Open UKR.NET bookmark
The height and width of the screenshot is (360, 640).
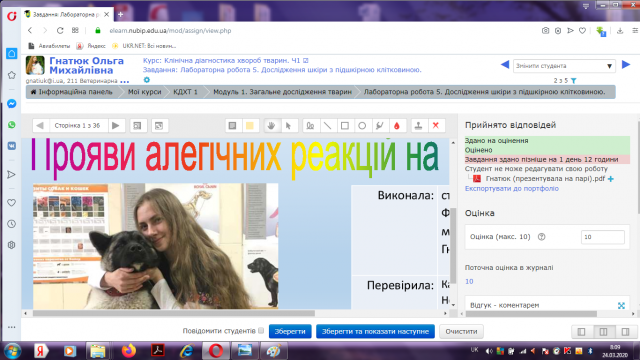coord(144,46)
